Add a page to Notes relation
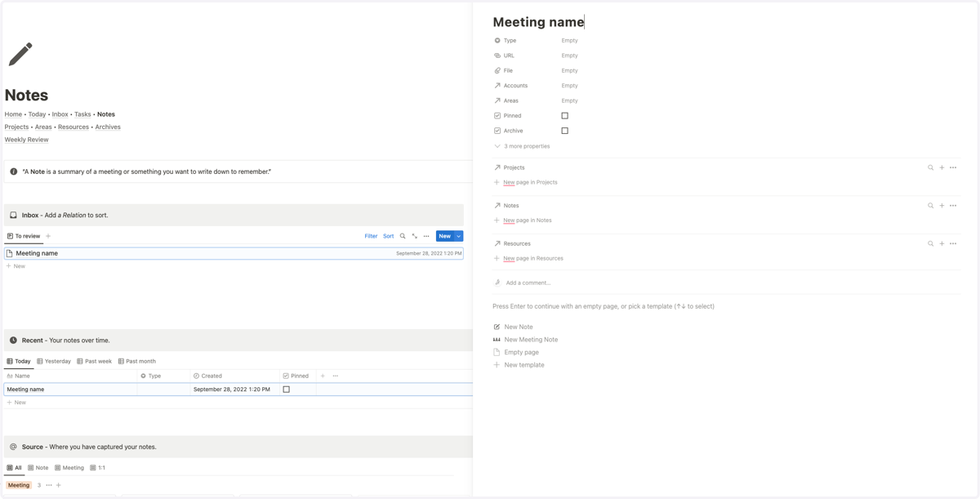 pyautogui.click(x=942, y=206)
